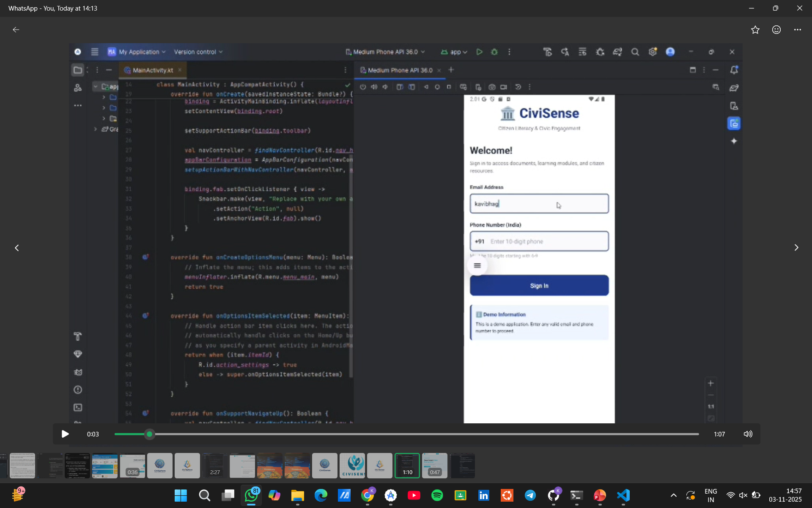Open the ENG IN language switcher

(x=710, y=495)
